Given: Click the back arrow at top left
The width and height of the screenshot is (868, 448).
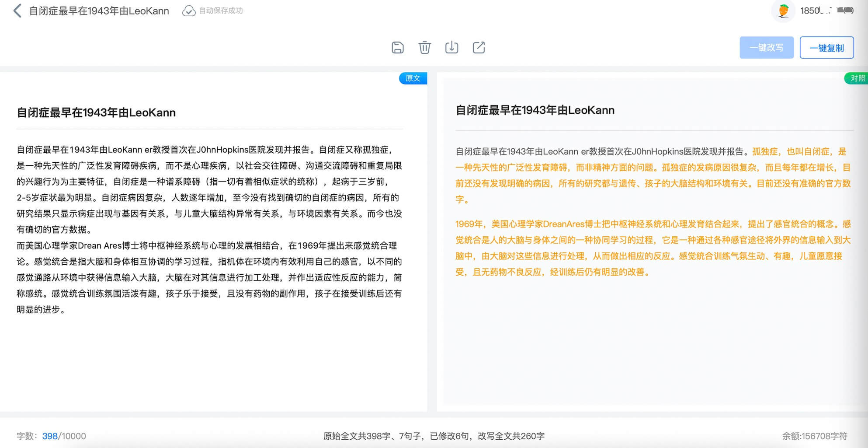Looking at the screenshot, I should point(17,11).
